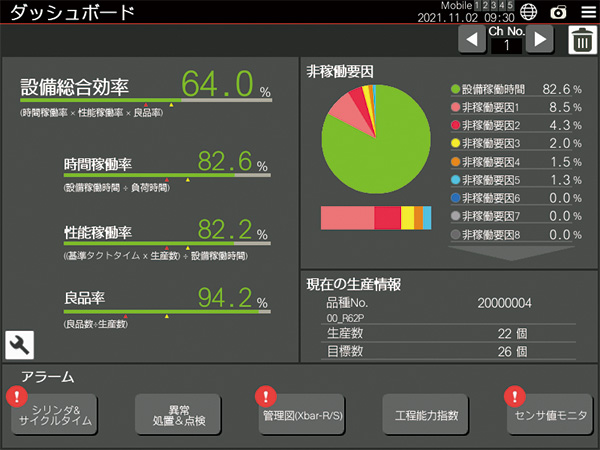Click alert icon on 管理図(Xbar-R/S)
Viewport: 600px width, 450px height.
(264, 396)
